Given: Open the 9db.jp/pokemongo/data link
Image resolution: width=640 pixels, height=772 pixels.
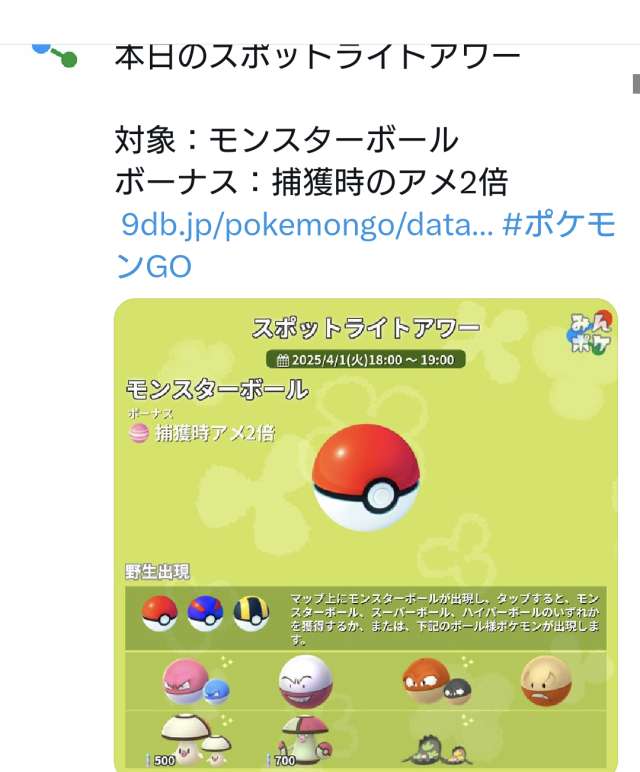Looking at the screenshot, I should coord(307,225).
